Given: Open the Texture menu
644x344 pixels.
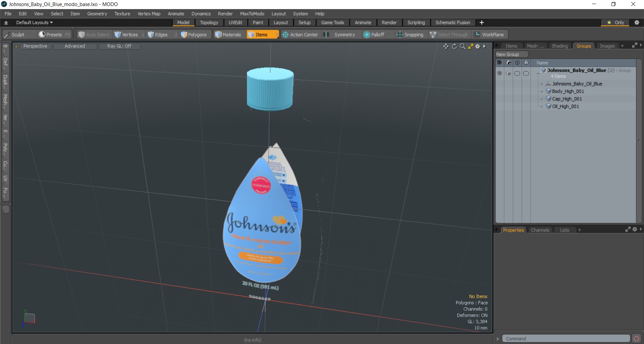Looking at the screenshot, I should pyautogui.click(x=122, y=14).
